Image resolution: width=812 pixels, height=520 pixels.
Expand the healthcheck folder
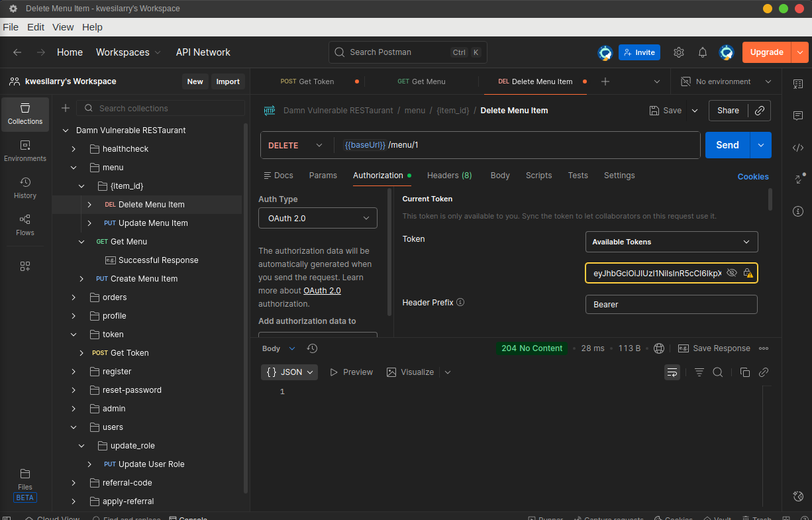pos(74,149)
